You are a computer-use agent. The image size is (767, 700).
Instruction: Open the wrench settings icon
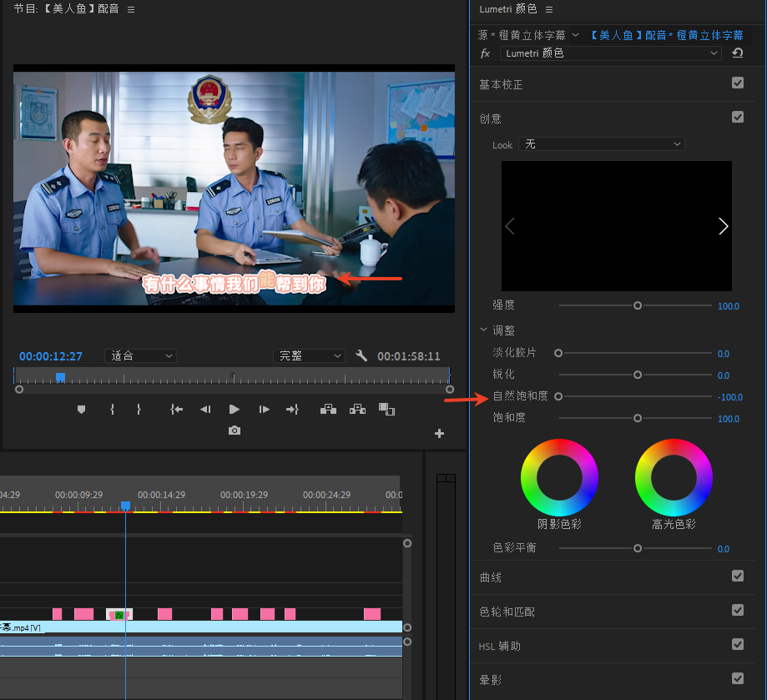361,355
